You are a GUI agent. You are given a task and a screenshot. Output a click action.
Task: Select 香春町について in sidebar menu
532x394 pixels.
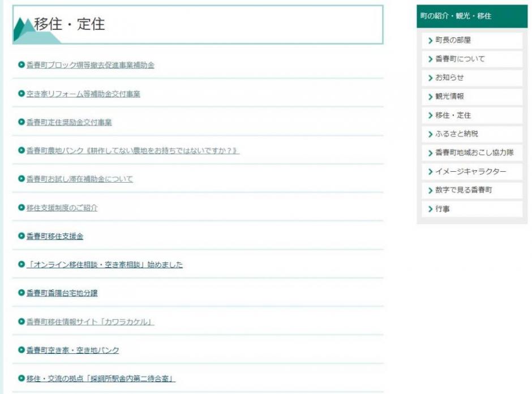472,59
